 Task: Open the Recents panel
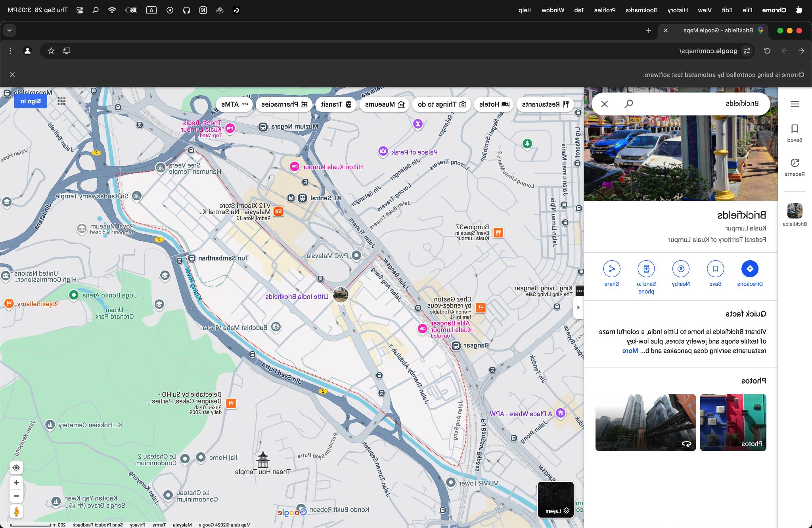795,167
